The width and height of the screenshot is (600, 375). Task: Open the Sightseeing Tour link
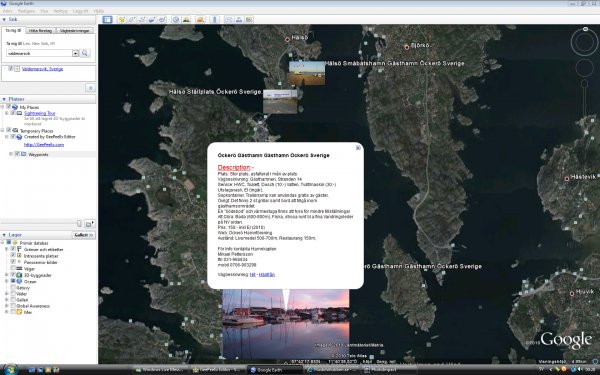[x=40, y=113]
